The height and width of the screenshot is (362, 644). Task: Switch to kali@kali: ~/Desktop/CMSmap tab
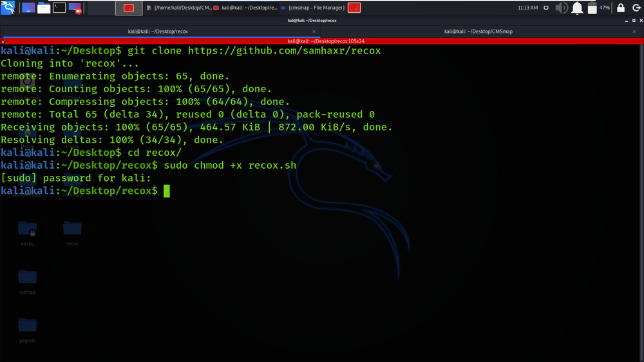click(478, 32)
